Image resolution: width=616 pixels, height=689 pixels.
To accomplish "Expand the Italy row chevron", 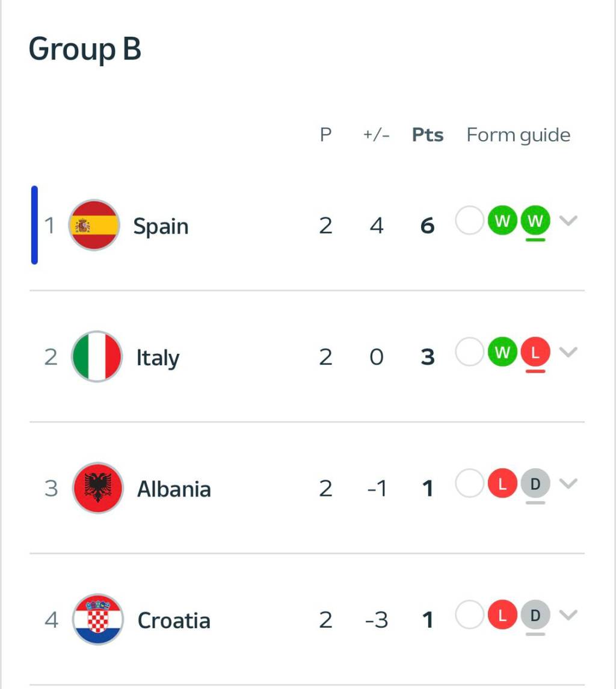I will pyautogui.click(x=568, y=352).
